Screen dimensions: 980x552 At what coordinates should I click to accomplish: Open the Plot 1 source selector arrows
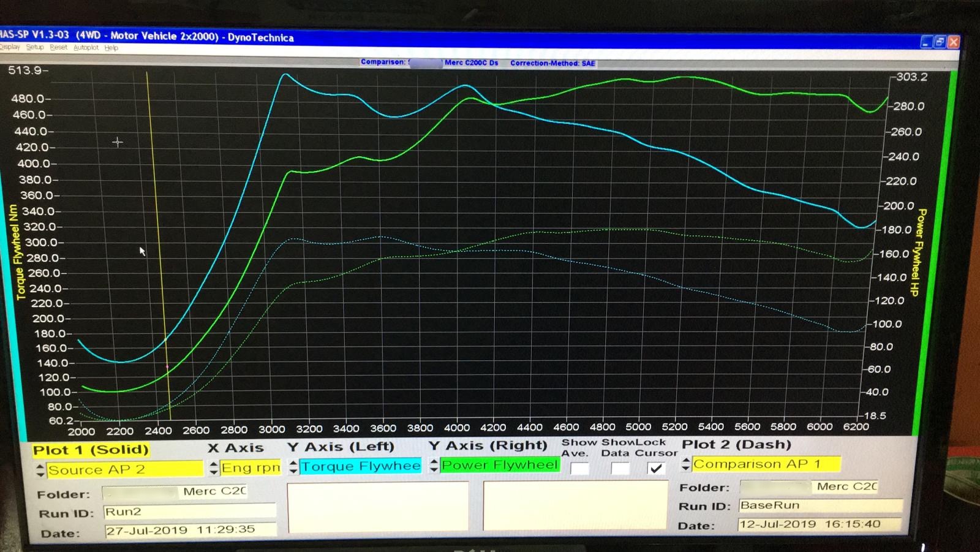tap(40, 470)
